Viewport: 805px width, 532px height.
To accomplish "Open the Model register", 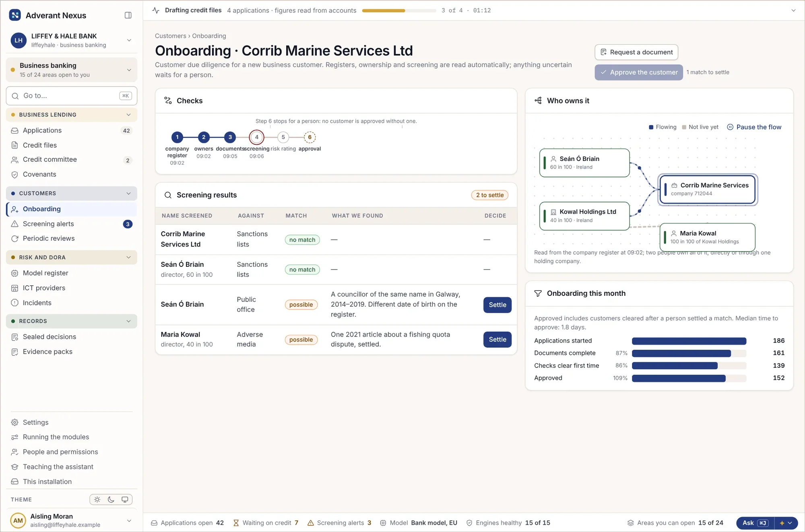I will coord(72,273).
